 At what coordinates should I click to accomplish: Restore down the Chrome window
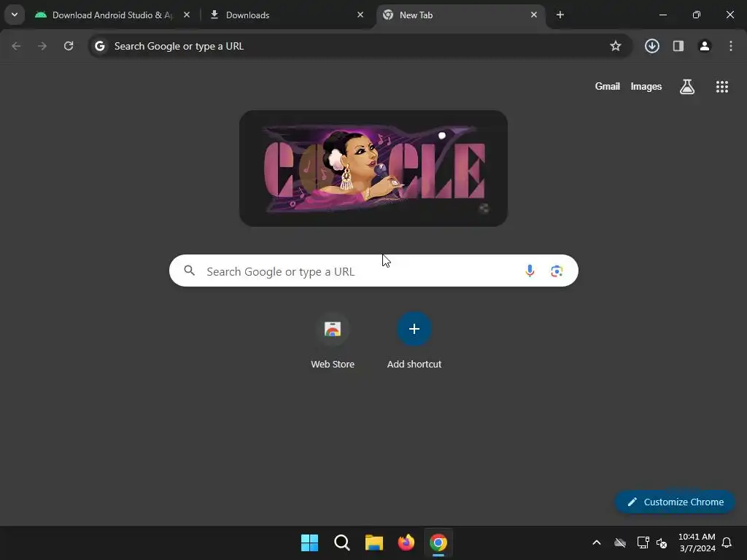point(697,15)
